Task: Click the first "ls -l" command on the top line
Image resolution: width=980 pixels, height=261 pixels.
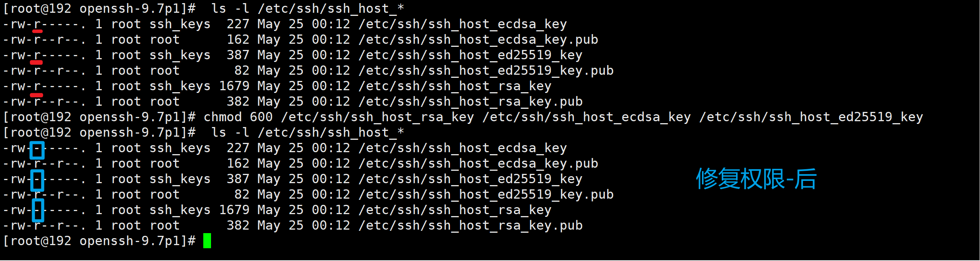Action: [230, 9]
